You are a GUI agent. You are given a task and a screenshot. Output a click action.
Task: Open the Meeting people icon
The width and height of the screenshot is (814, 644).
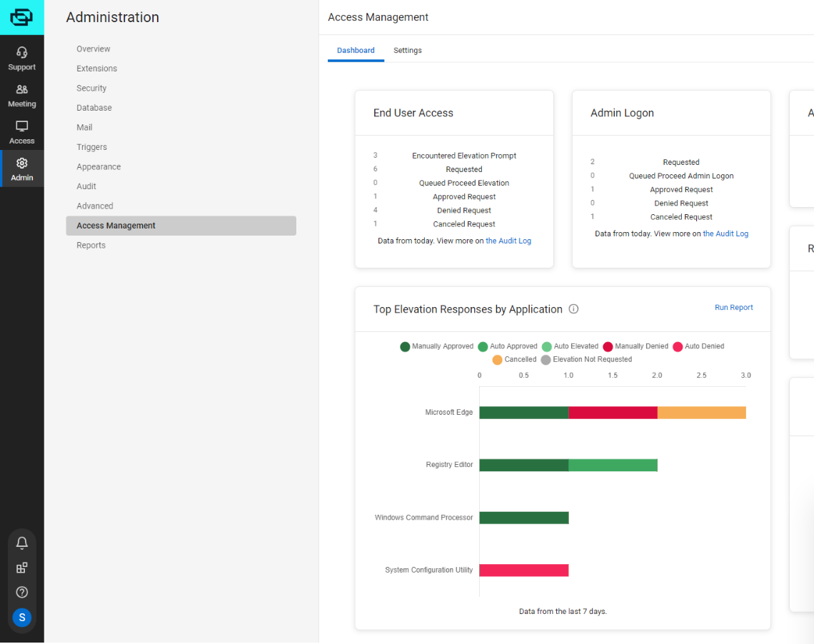point(22,89)
